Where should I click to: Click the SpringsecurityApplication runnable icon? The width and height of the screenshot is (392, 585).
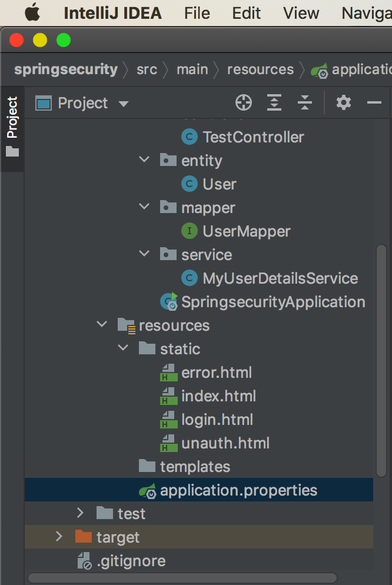coord(168,301)
